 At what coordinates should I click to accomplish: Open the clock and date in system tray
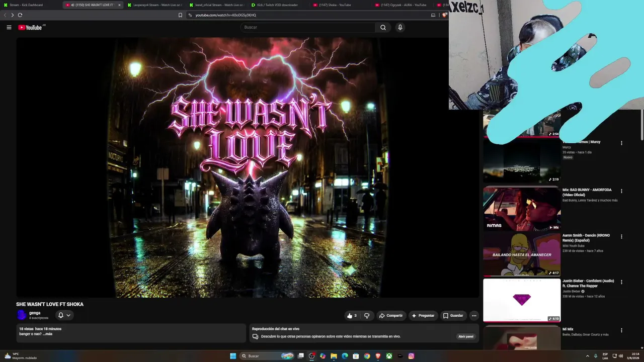click(x=632, y=356)
